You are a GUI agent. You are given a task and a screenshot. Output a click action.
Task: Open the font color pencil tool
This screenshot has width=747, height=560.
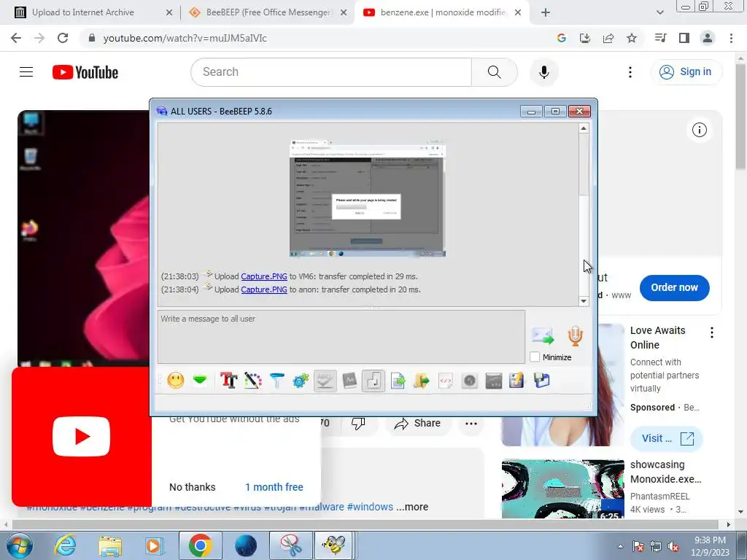point(252,381)
